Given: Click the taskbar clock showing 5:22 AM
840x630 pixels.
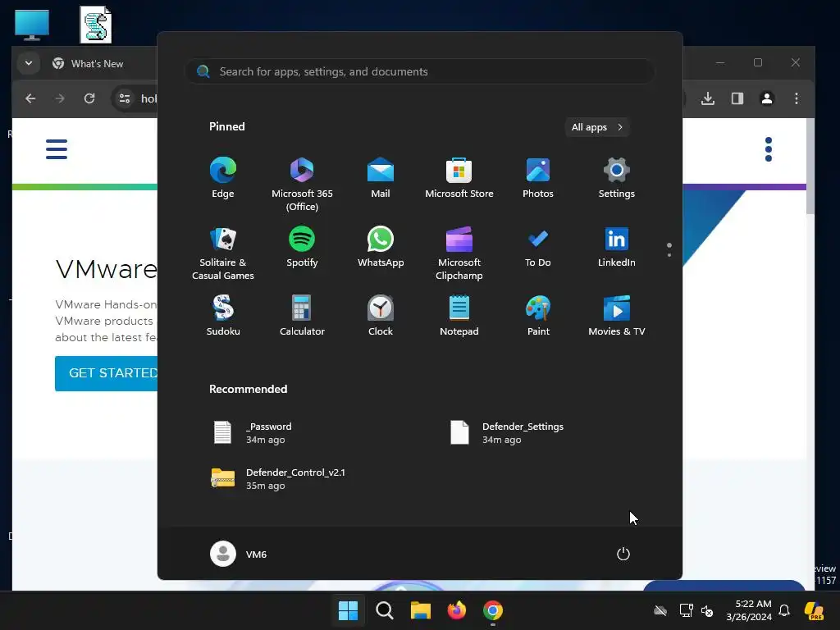Looking at the screenshot, I should [749, 610].
